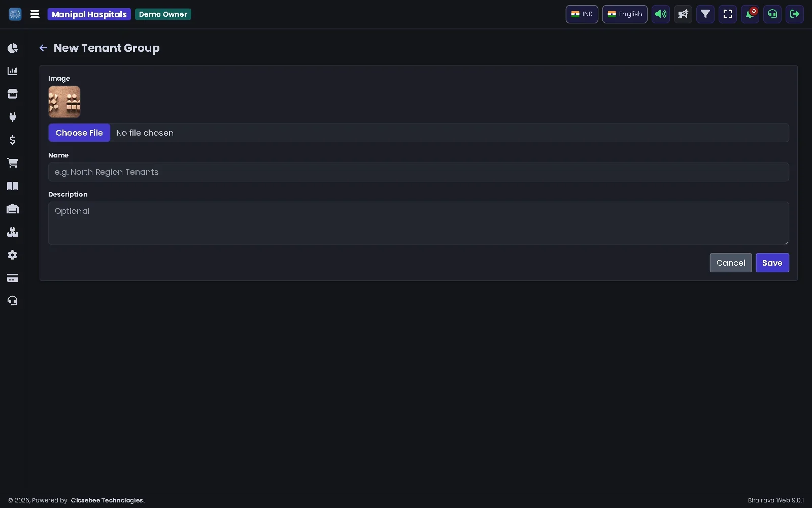Open the dollar sign finance sidebar icon

coord(13,140)
